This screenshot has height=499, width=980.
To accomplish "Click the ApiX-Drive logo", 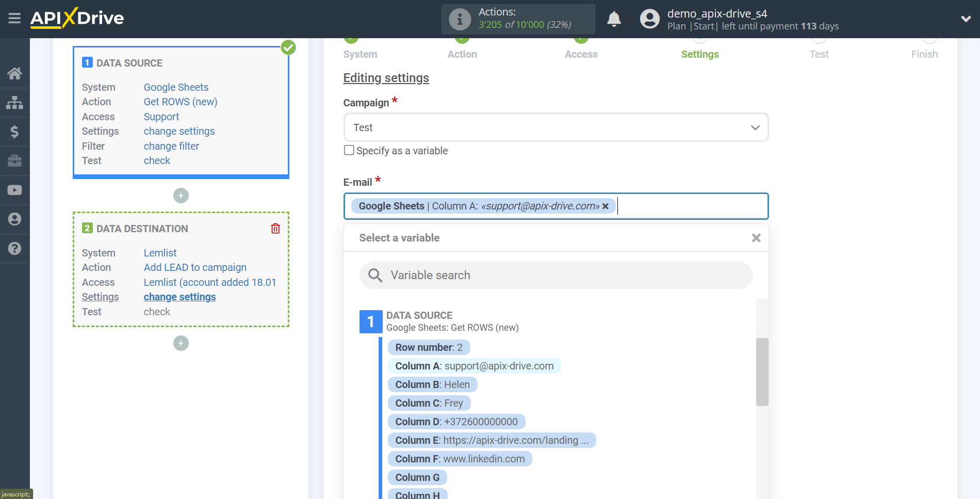I will point(77,18).
